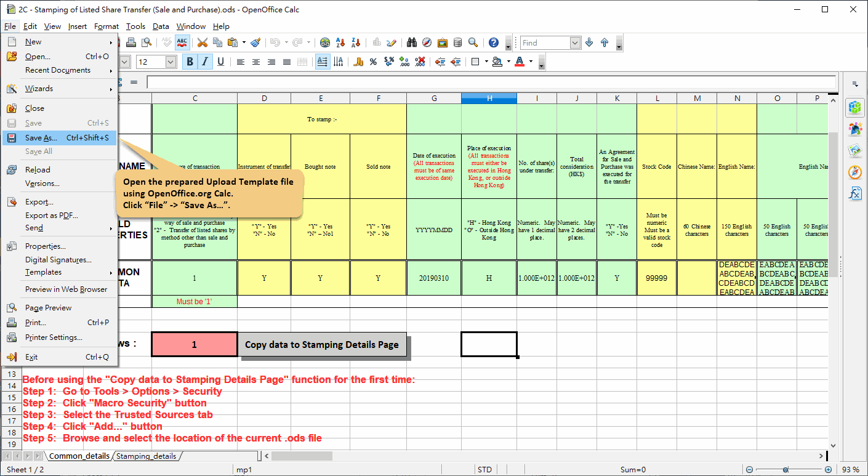This screenshot has width=868, height=476.
Task: Click into the Find text field
Action: click(545, 42)
